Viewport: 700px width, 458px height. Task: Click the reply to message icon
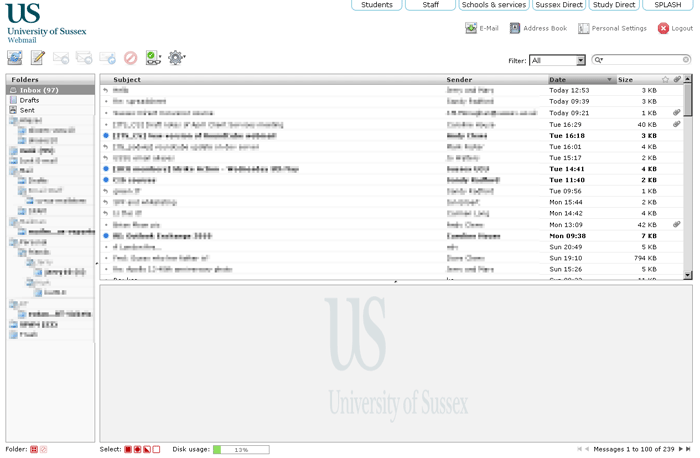pyautogui.click(x=61, y=58)
